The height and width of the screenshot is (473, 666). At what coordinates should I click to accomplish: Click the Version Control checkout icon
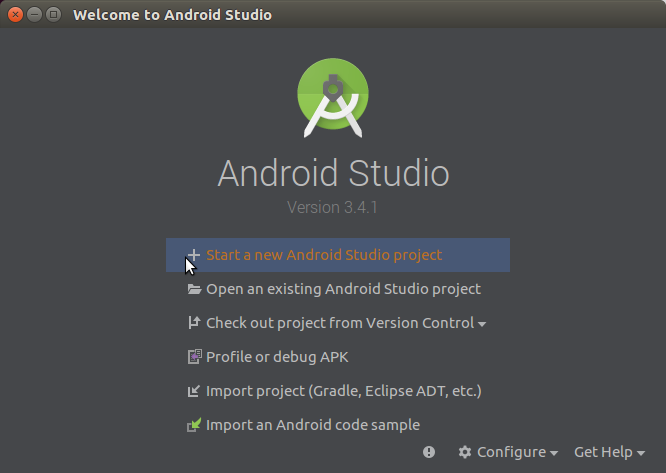[194, 323]
